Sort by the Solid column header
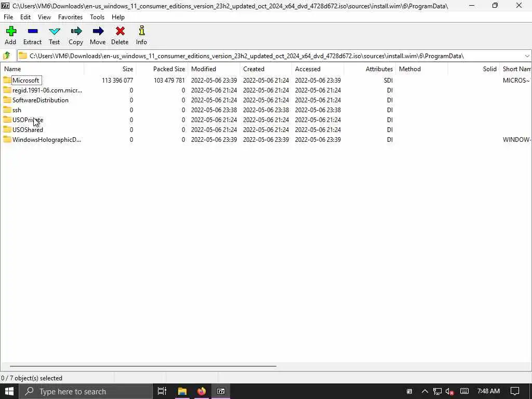The width and height of the screenshot is (532, 399). coord(474,69)
